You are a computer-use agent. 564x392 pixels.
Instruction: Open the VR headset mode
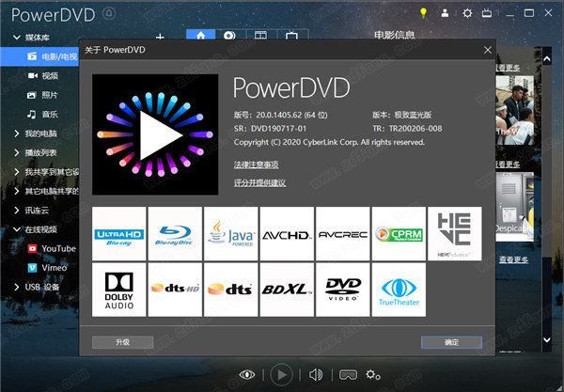(347, 374)
